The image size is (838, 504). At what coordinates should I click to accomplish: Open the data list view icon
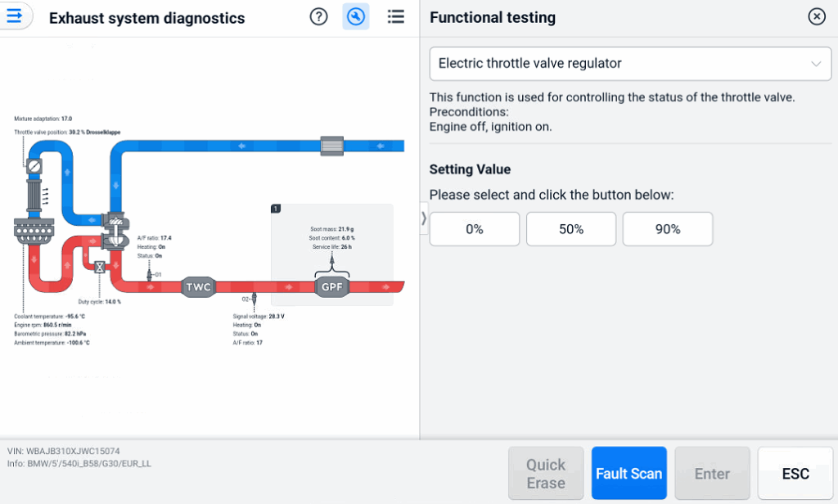click(396, 17)
